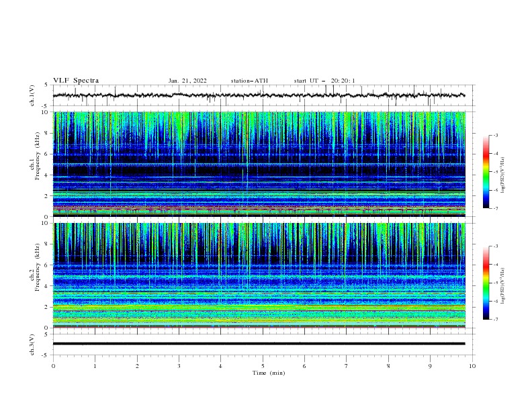Click the "-3" label on ch.2 color scale
Viewport: 532px width, 411px height.
coord(495,246)
